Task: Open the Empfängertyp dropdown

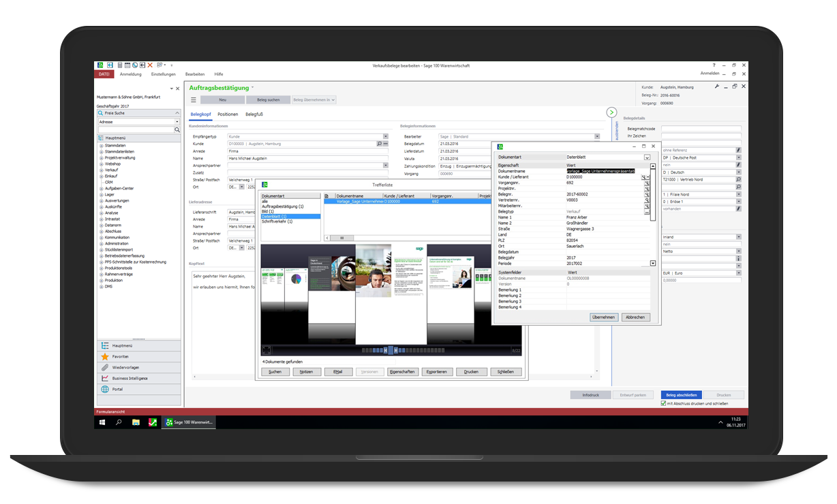Action: pos(385,137)
